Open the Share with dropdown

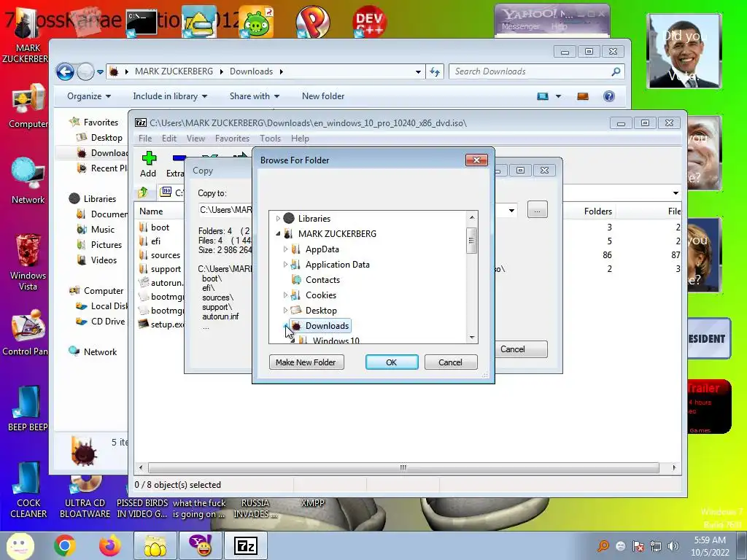coord(255,96)
